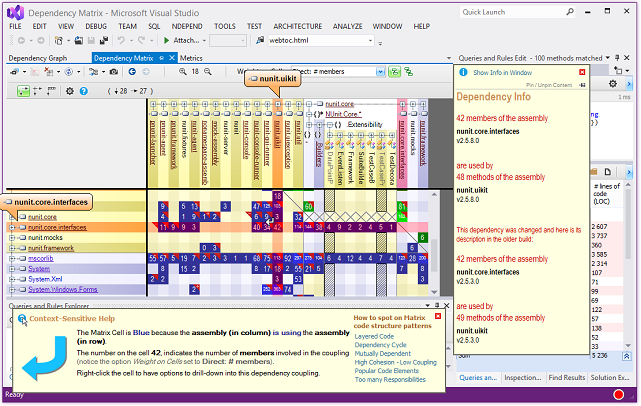Open the DEBUG menu
641x406 pixels.
pos(96,26)
